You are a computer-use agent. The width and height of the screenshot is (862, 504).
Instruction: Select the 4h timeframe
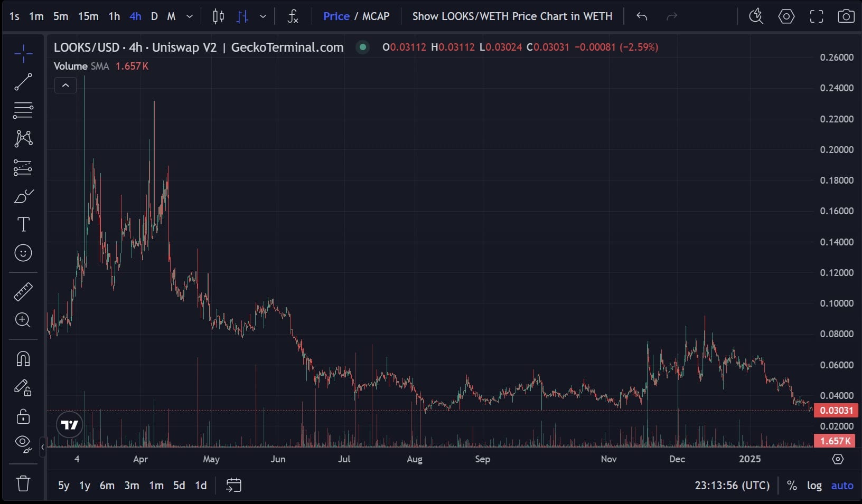135,16
